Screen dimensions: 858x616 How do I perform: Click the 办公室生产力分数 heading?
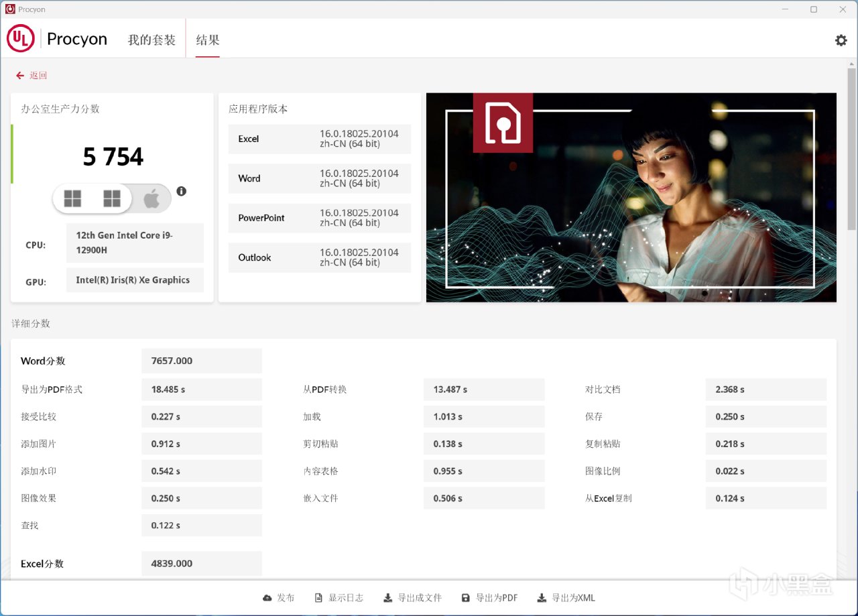(60, 109)
